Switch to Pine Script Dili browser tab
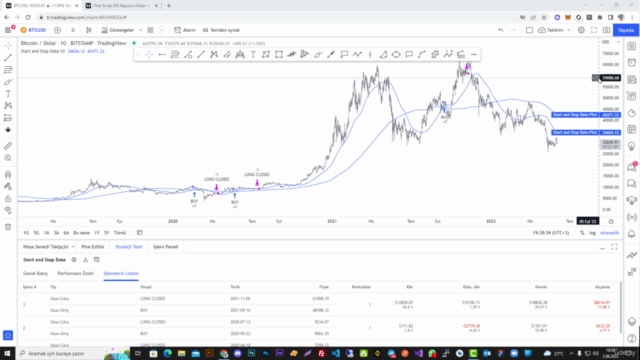640x360 pixels. 122,6
